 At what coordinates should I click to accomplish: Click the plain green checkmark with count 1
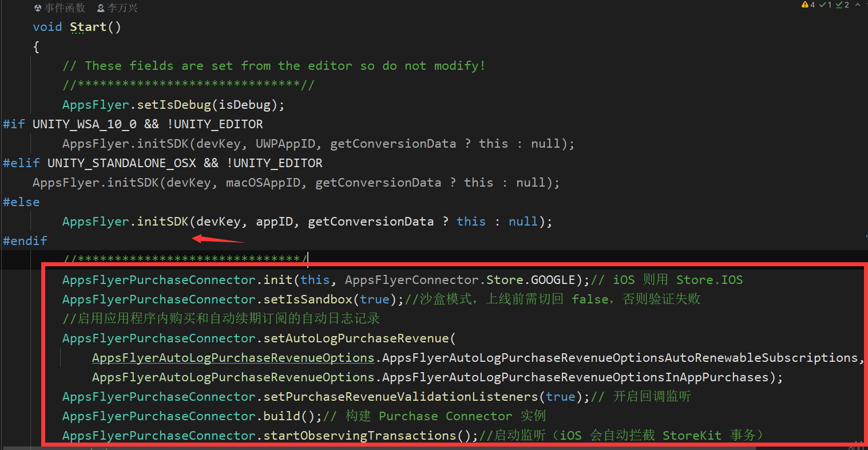click(822, 5)
